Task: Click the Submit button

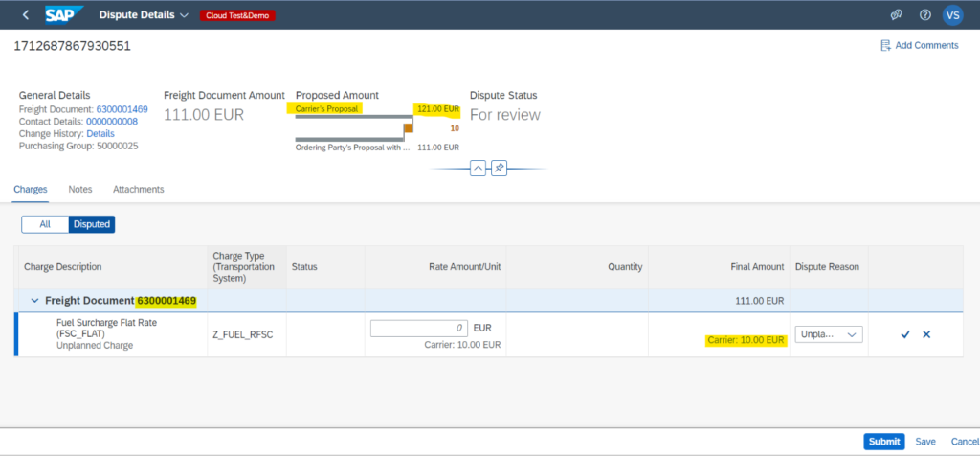Action: (883, 442)
